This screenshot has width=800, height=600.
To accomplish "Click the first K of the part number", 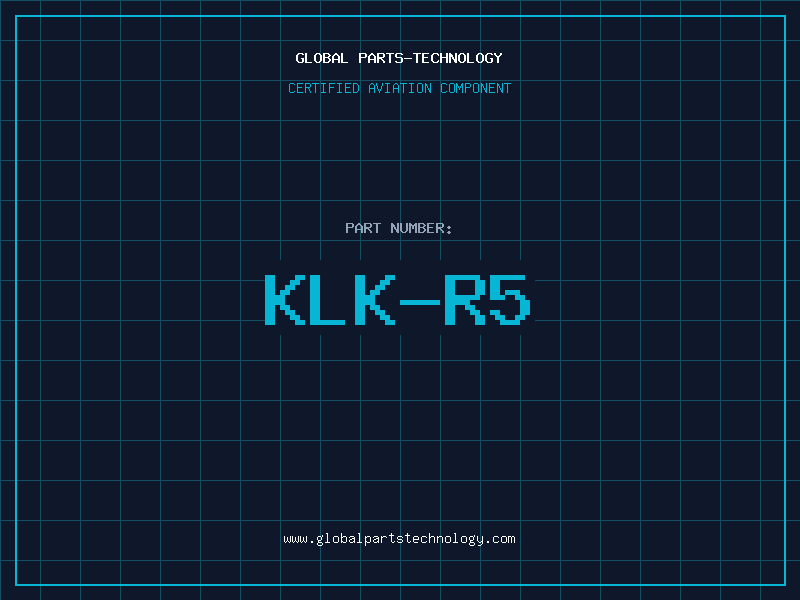I will [x=285, y=299].
